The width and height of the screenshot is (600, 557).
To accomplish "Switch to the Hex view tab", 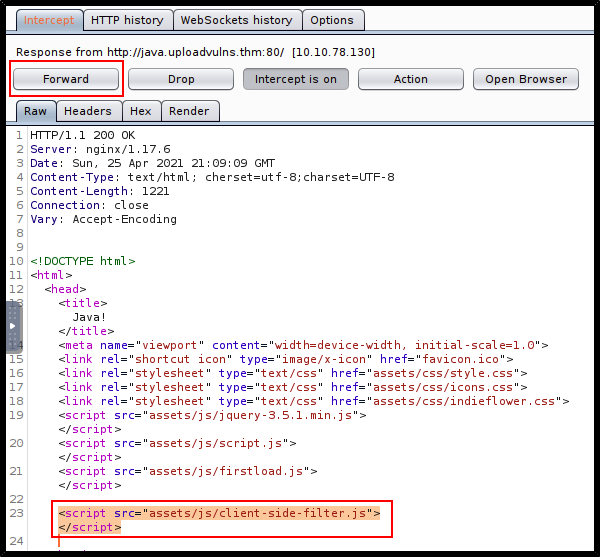I will [x=141, y=111].
